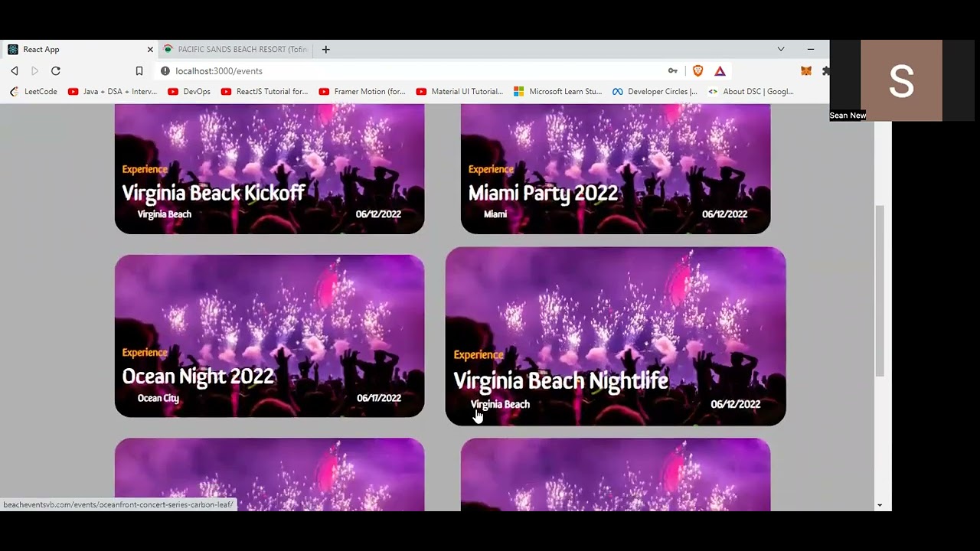Open the LeetCode bookmark
Image resolution: width=980 pixels, height=551 pixels.
(x=33, y=91)
